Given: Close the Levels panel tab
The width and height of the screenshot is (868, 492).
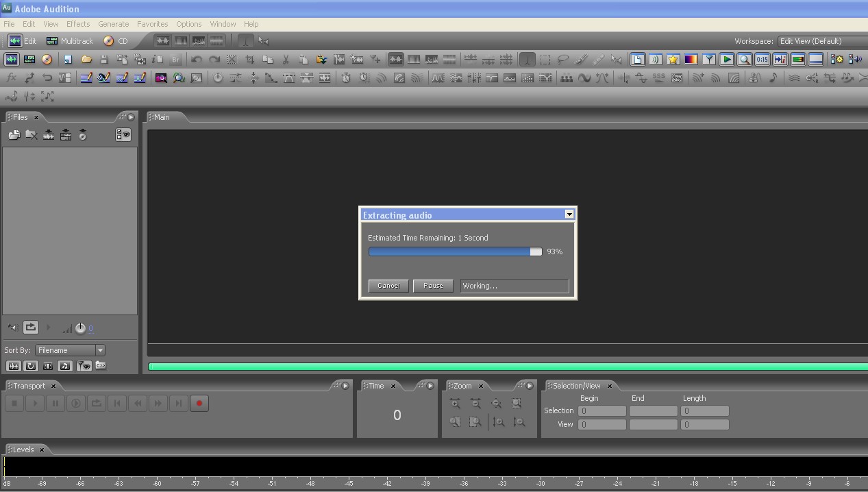Looking at the screenshot, I should coord(42,450).
